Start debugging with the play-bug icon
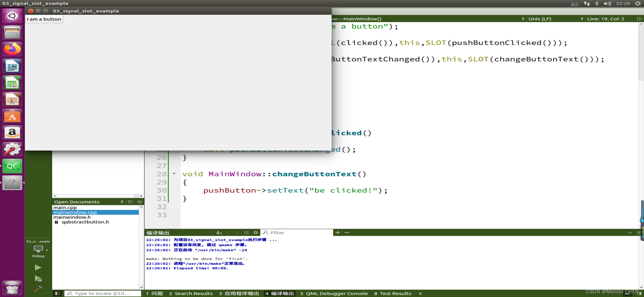The height and width of the screenshot is (297, 644). click(38, 279)
